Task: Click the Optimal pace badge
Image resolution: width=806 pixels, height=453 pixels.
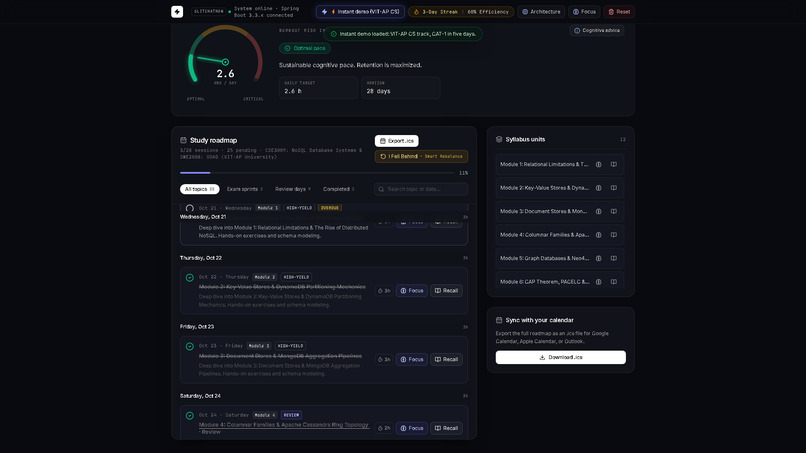Action: click(x=305, y=48)
